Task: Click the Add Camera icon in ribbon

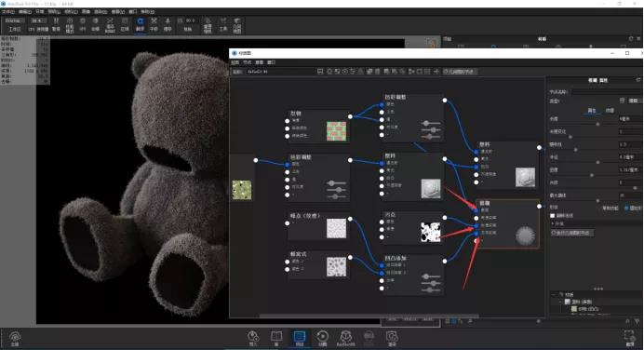Action: click(x=208, y=24)
